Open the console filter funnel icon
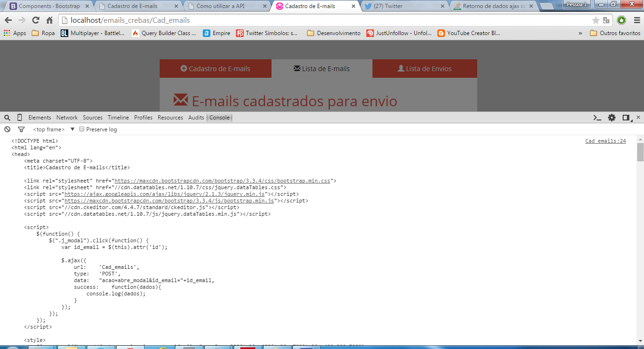 coord(21,129)
